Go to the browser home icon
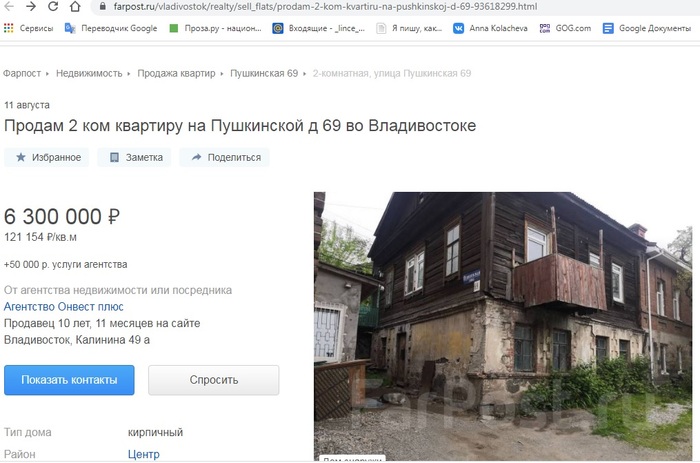Viewport: 700px width, 463px height. (x=75, y=6)
